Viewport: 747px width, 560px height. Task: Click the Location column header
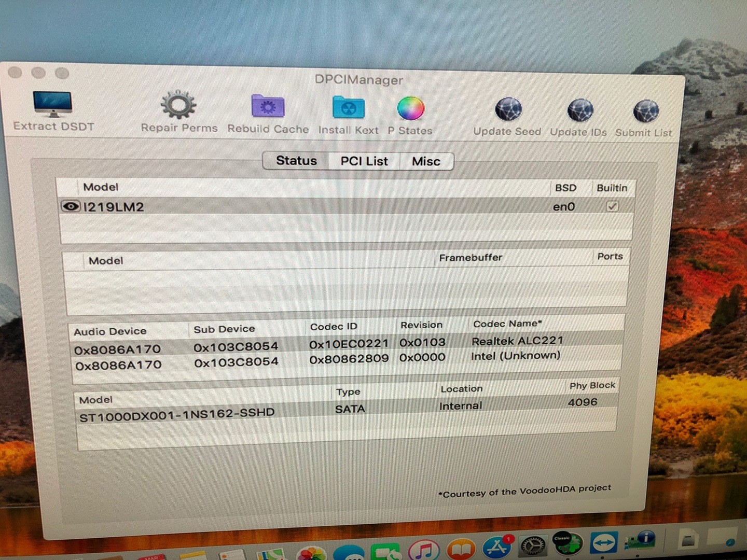tap(461, 389)
